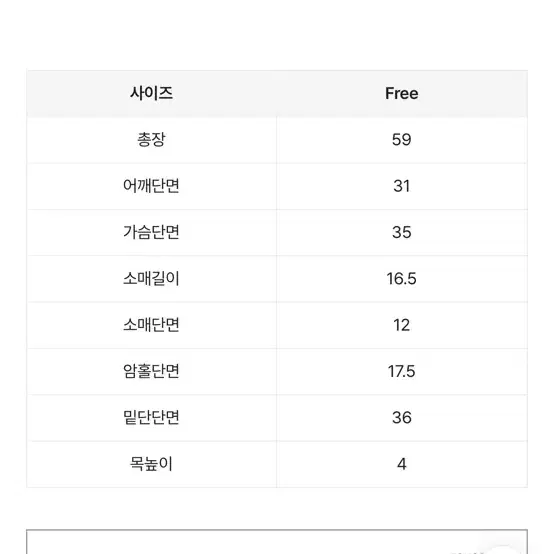Select the 암홀단면 row label
The width and height of the screenshot is (554, 554).
coord(151,371)
